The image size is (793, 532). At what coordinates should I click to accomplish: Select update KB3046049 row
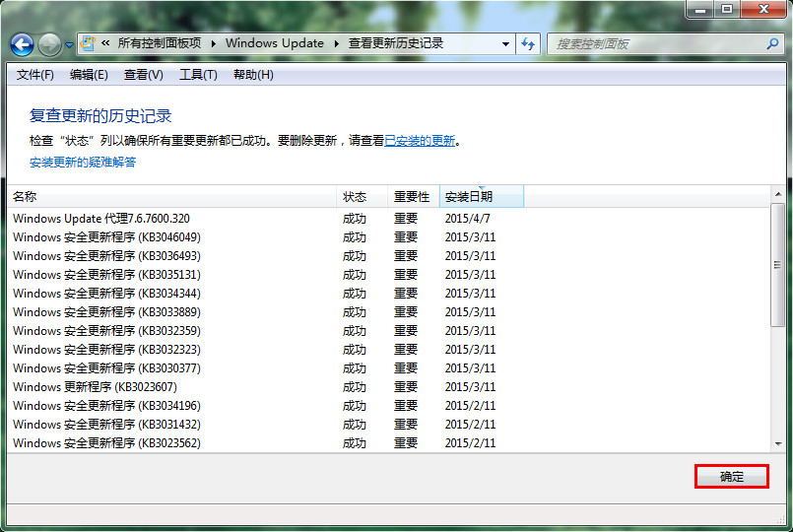(388, 237)
